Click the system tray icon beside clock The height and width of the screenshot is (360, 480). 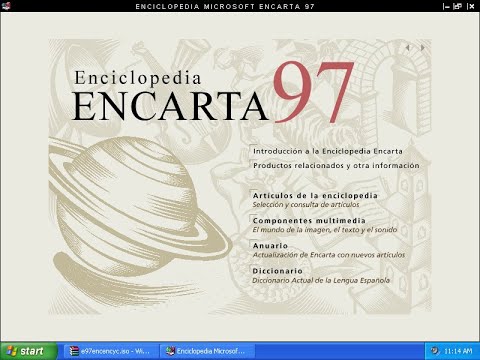pyautogui.click(x=435, y=351)
